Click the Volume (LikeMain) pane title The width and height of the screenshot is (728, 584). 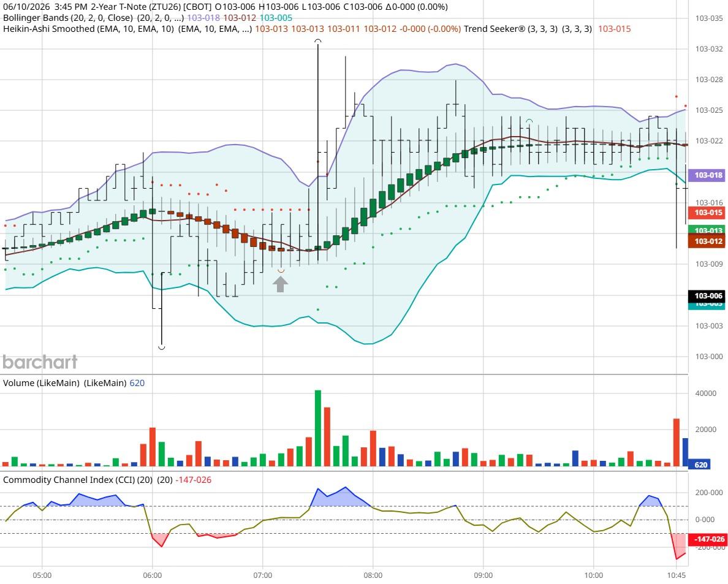(41, 383)
